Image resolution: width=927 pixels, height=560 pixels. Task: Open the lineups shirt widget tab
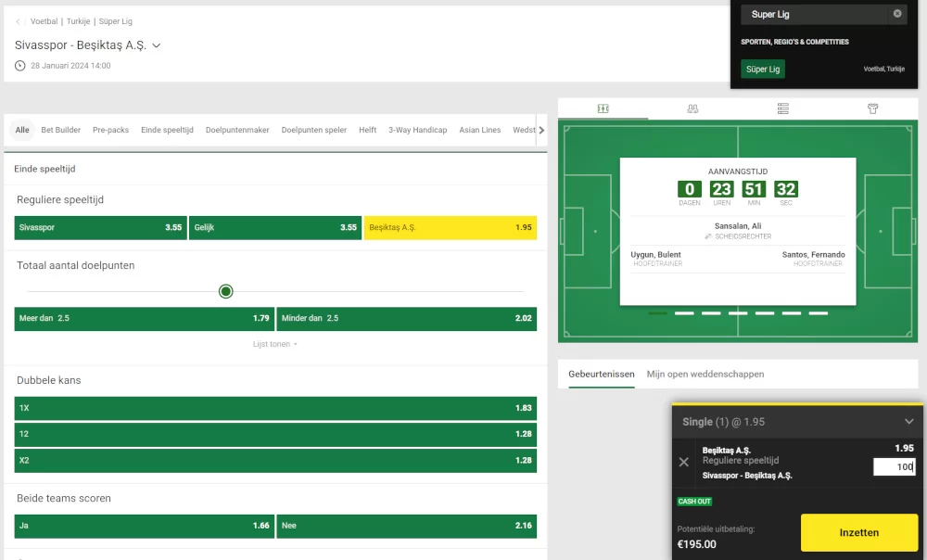click(x=872, y=108)
